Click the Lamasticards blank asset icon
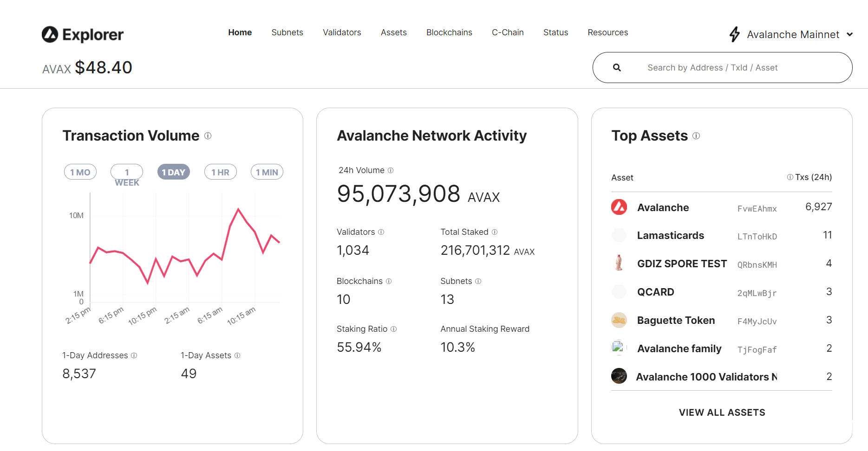Viewport: 868px width, 451px height. [x=619, y=235]
